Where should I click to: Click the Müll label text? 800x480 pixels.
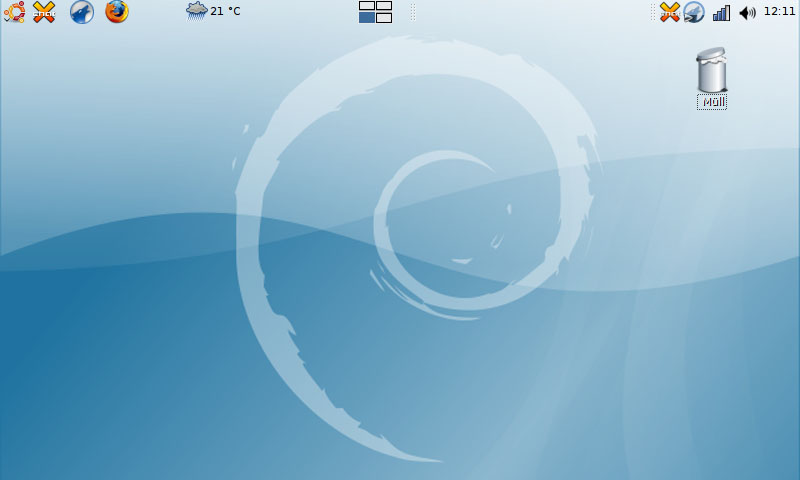point(712,102)
